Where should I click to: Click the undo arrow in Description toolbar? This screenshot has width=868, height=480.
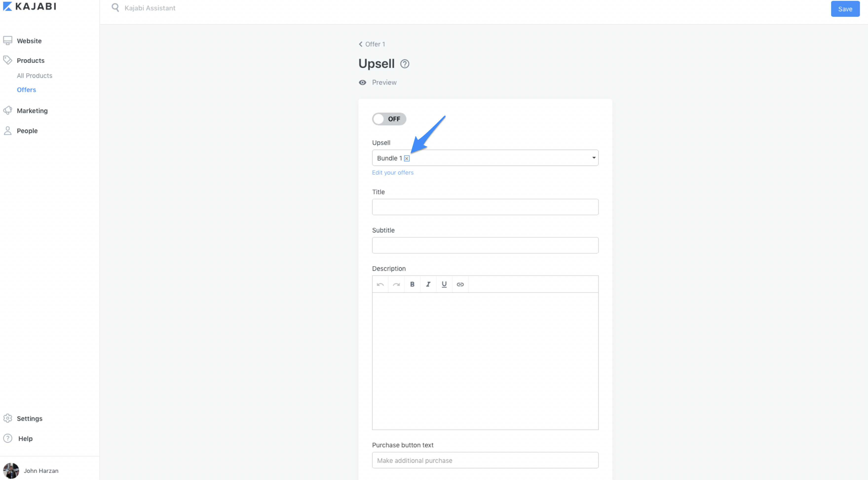coord(380,284)
